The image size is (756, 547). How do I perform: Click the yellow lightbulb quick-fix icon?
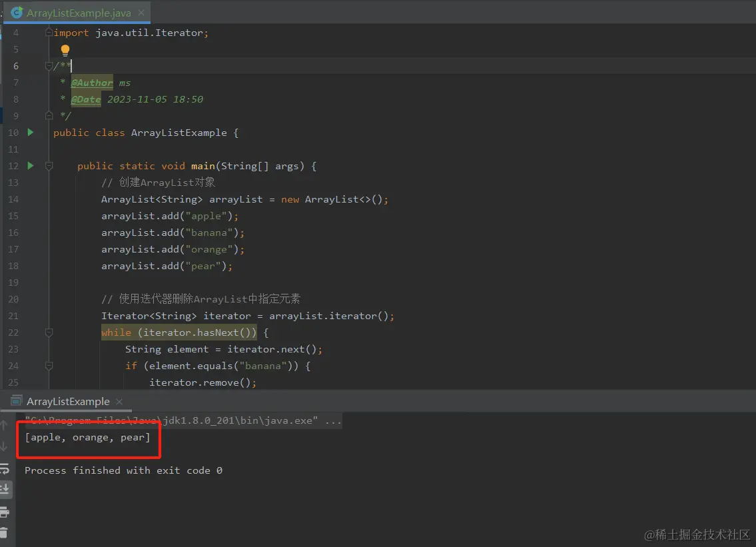coord(65,50)
